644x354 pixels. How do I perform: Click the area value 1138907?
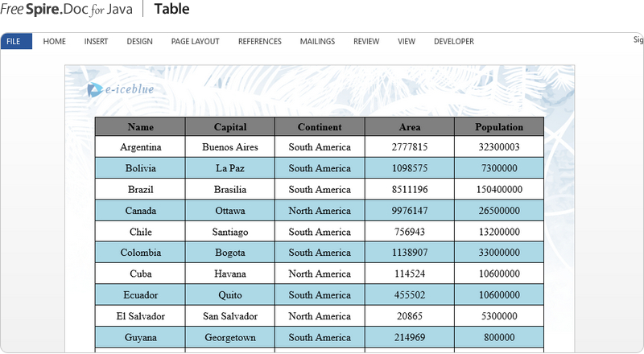click(410, 253)
